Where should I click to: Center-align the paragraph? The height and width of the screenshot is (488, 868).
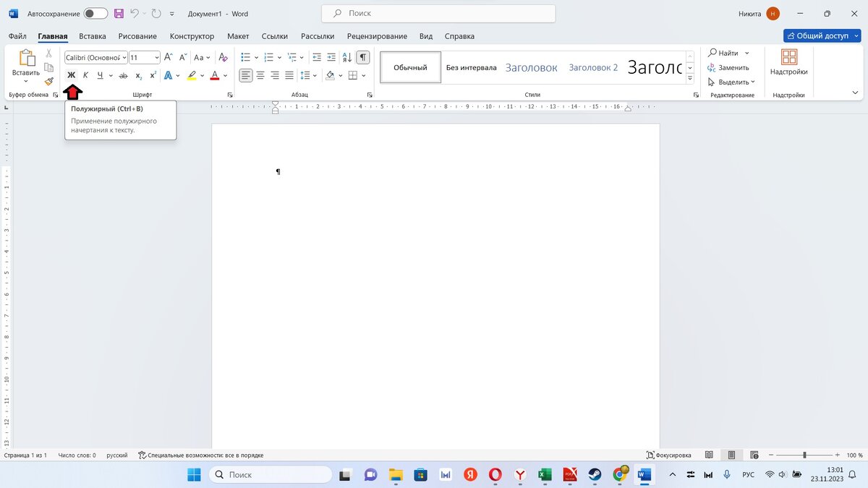(260, 75)
